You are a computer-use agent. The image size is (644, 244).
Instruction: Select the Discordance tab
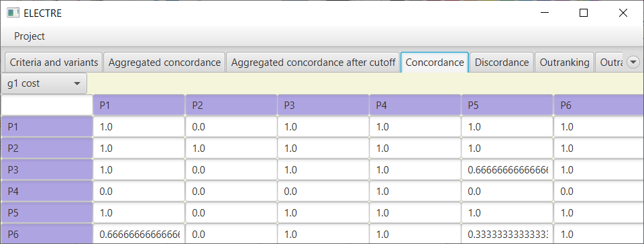coord(502,63)
